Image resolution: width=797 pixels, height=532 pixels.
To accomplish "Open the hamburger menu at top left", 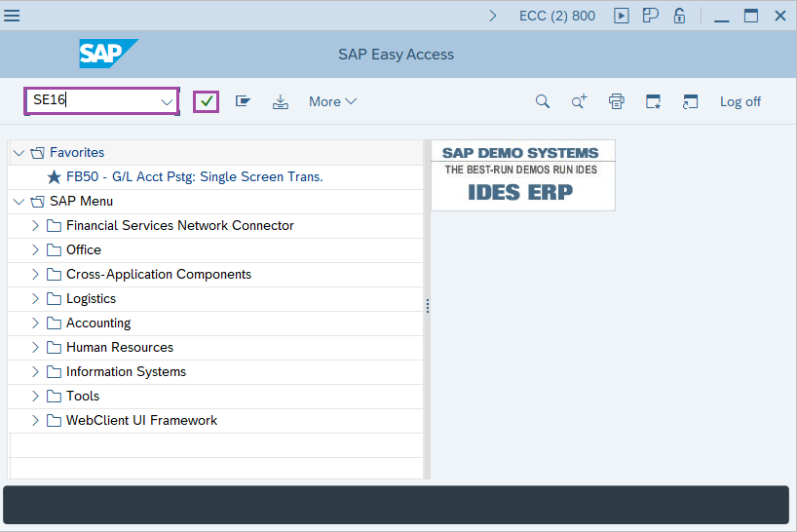I will [x=12, y=16].
